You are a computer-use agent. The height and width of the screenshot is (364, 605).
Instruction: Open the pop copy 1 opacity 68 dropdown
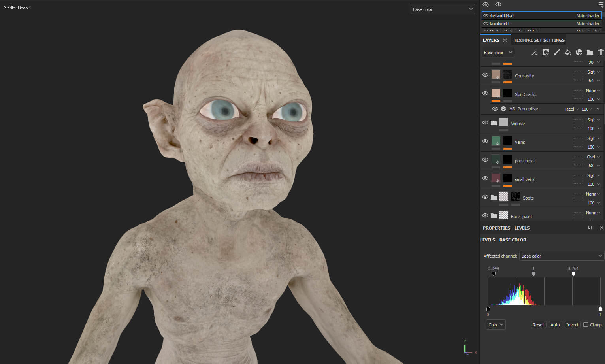pos(594,166)
